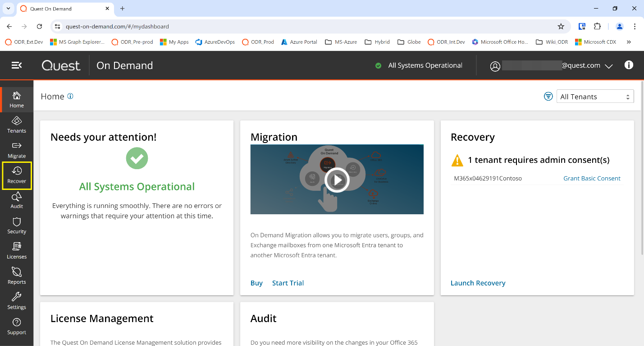The width and height of the screenshot is (644, 346).
Task: Show hidden bookmarks via overflow chevron
Action: point(629,42)
